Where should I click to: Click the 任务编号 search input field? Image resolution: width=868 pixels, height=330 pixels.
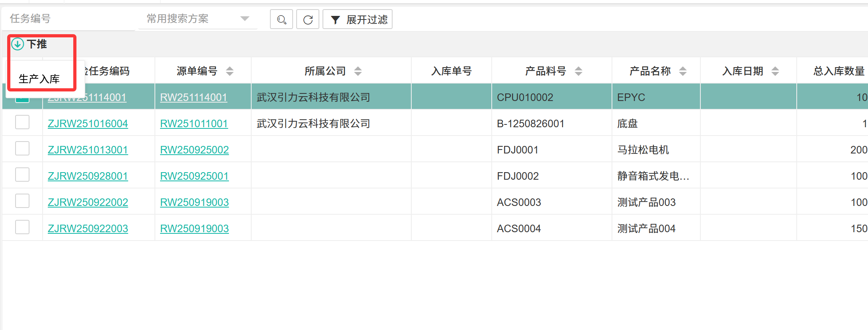pos(68,19)
